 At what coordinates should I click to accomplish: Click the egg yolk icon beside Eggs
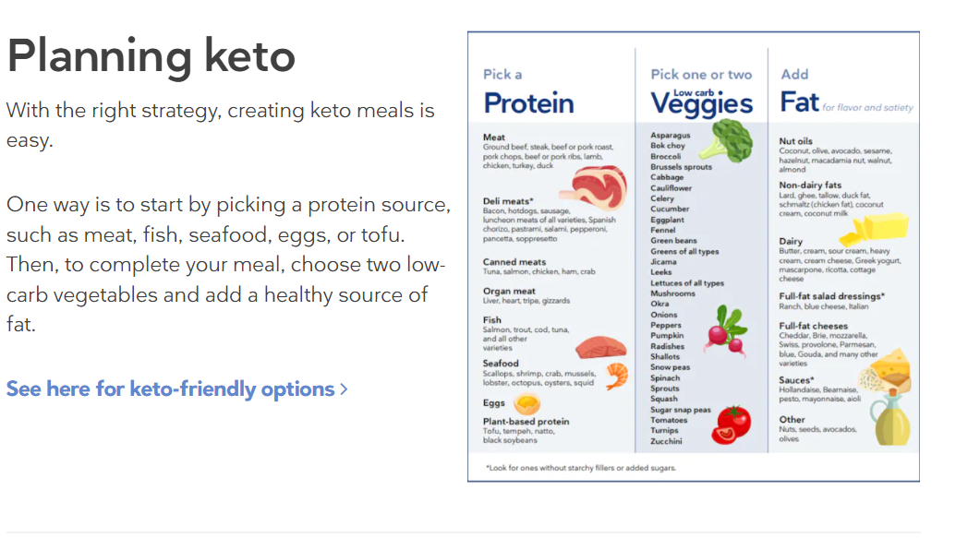526,403
